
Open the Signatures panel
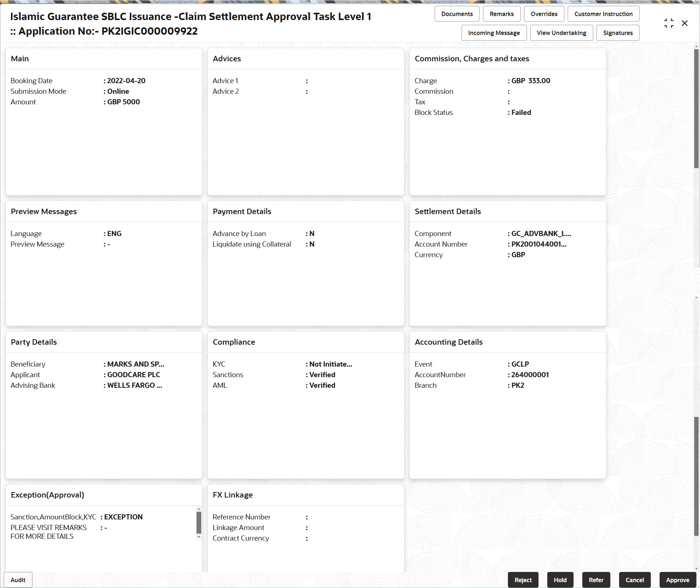[618, 32]
